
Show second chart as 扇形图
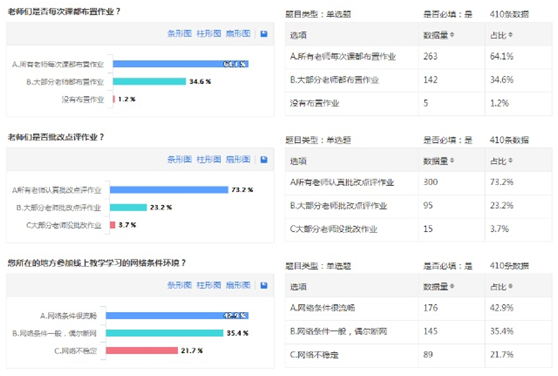238,159
